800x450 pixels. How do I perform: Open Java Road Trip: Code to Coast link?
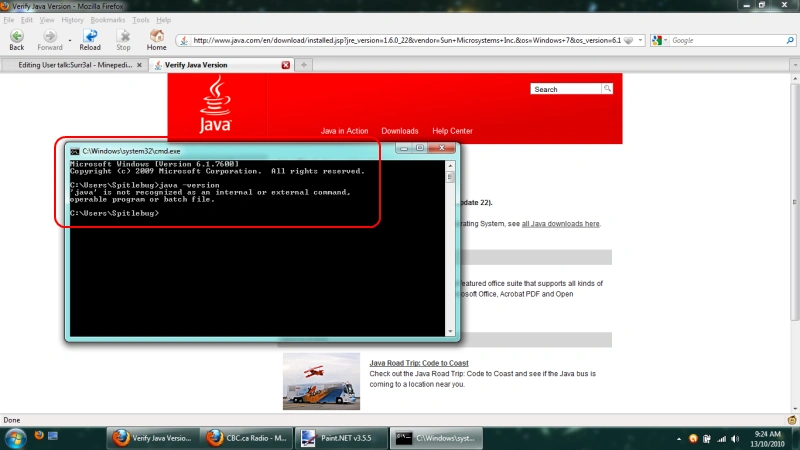pyautogui.click(x=419, y=363)
